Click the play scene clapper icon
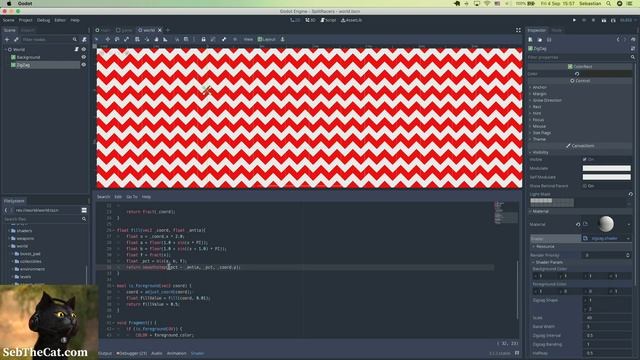The width and height of the screenshot is (640, 360). pyautogui.click(x=604, y=20)
